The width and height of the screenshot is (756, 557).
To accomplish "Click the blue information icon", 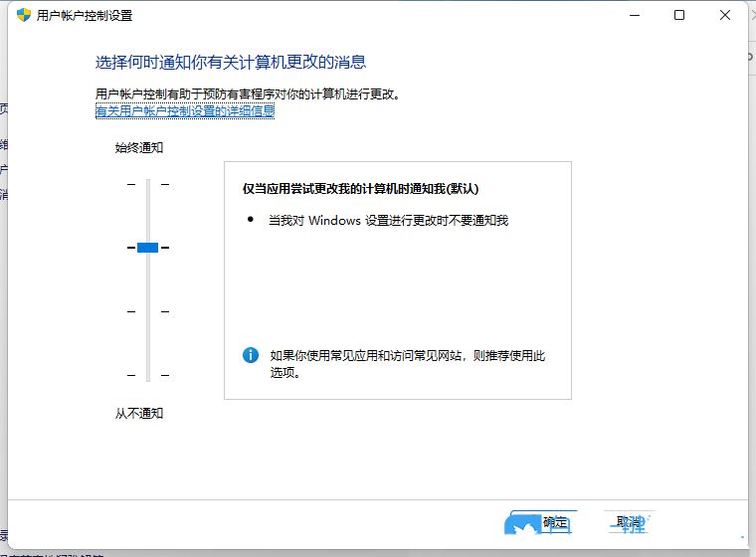I will (x=251, y=355).
